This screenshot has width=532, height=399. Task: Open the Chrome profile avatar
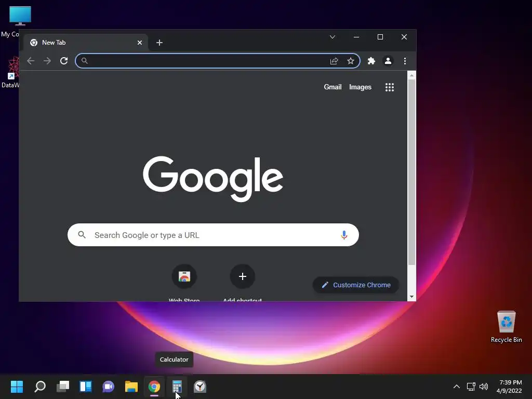coord(388,61)
